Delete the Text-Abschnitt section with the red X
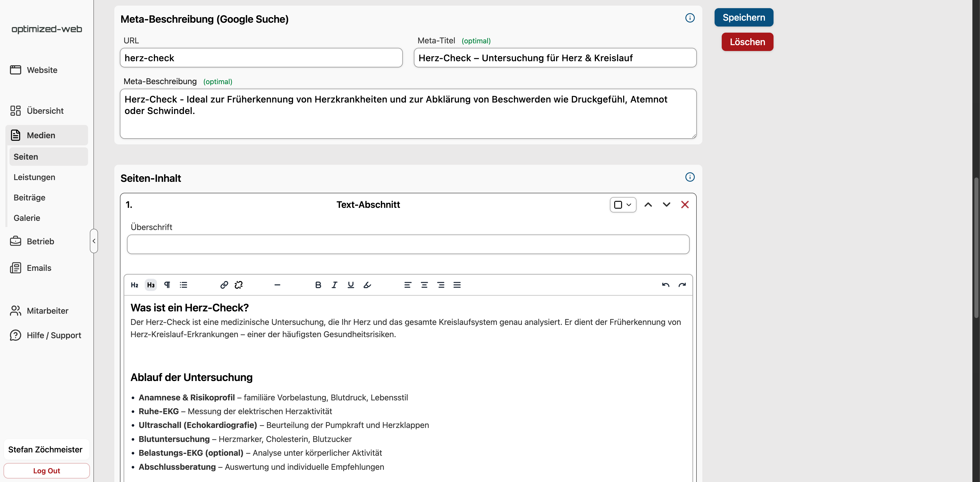The height and width of the screenshot is (482, 980). [x=685, y=205]
